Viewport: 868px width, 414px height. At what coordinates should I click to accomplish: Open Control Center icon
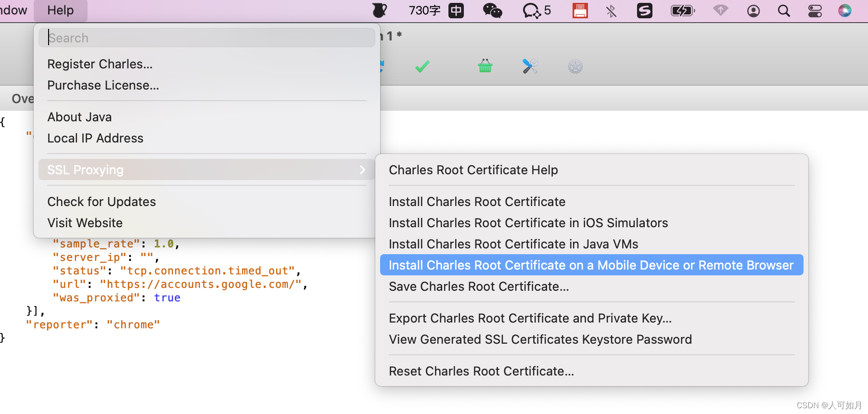pyautogui.click(x=815, y=11)
